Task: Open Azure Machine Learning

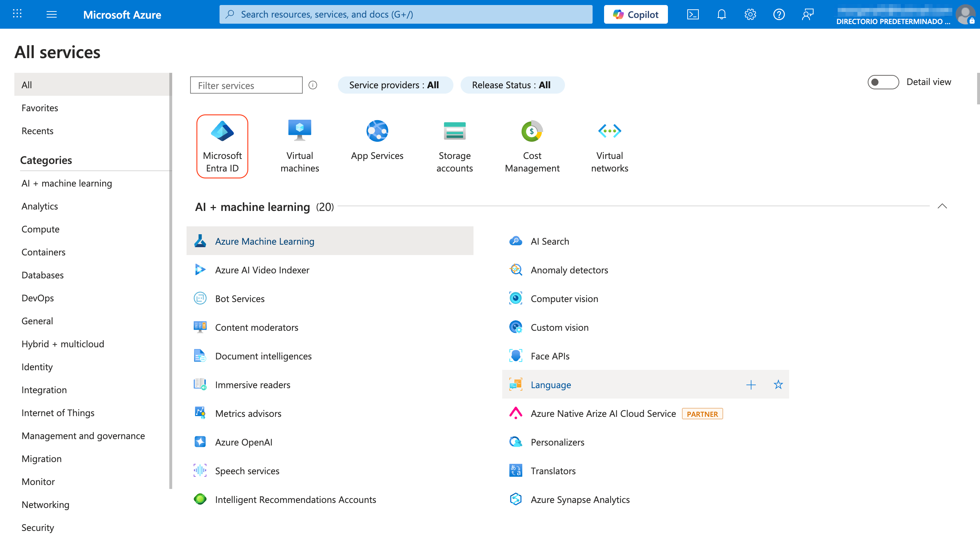Action: click(265, 241)
